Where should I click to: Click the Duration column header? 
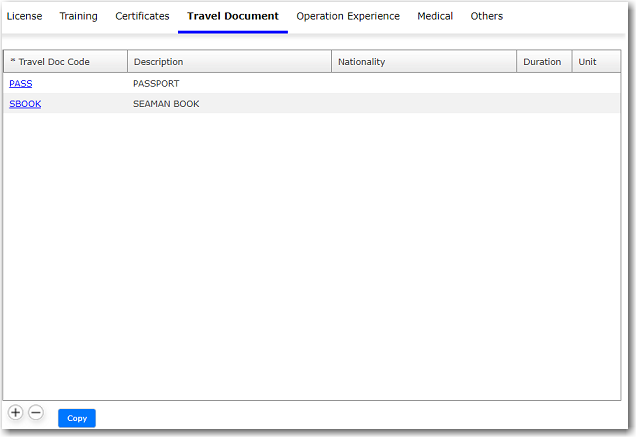pyautogui.click(x=543, y=62)
